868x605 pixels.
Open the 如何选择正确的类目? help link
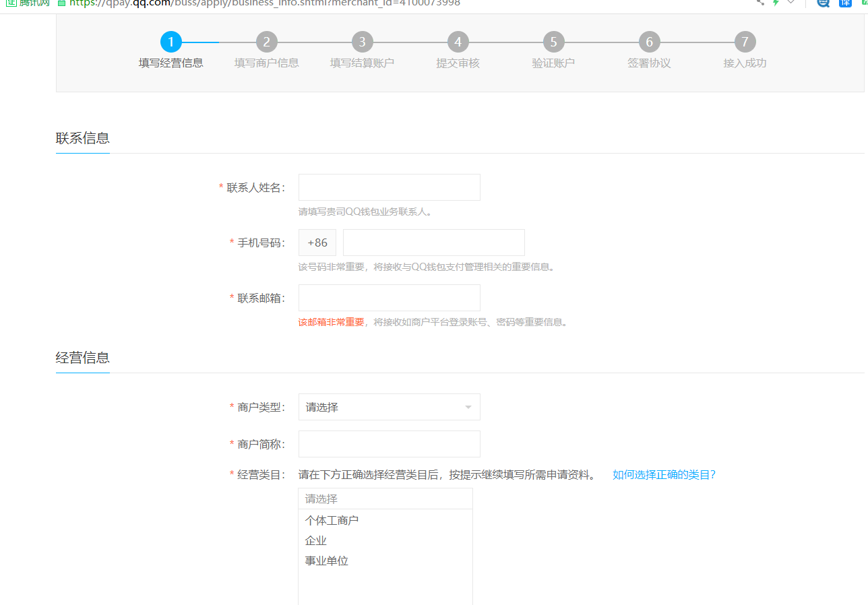click(664, 475)
